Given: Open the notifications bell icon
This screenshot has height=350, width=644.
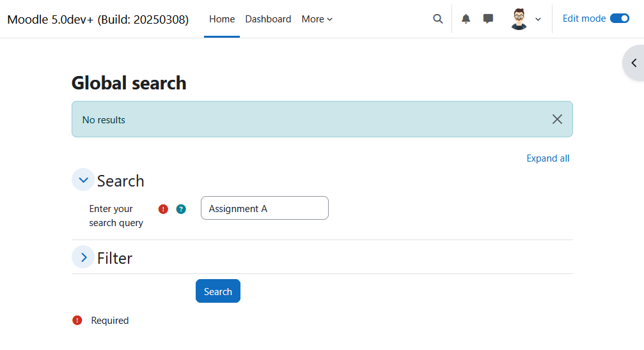Looking at the screenshot, I should point(466,19).
